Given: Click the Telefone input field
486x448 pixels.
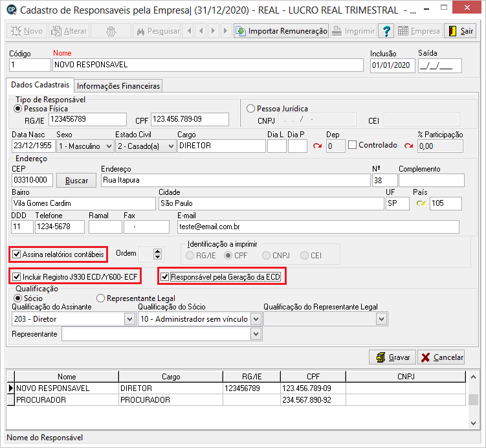Looking at the screenshot, I should [x=60, y=227].
